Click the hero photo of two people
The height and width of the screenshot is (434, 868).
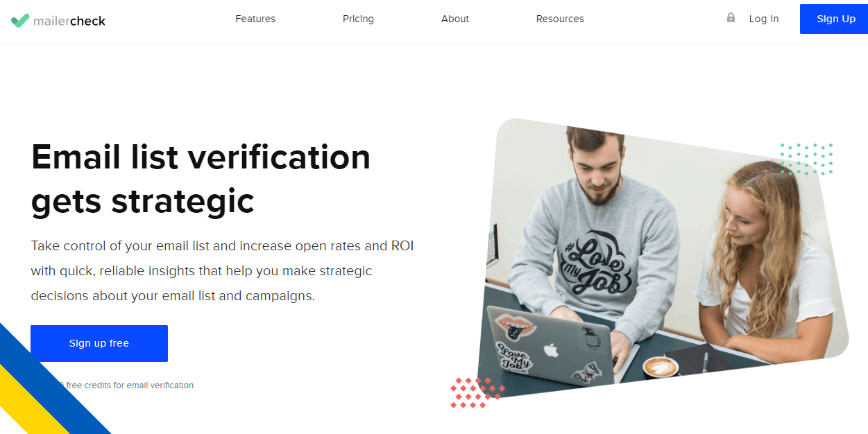(663, 257)
